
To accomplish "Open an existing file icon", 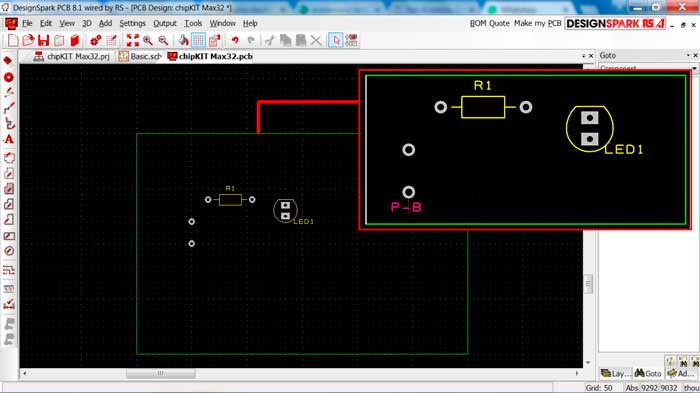I will click(x=28, y=41).
